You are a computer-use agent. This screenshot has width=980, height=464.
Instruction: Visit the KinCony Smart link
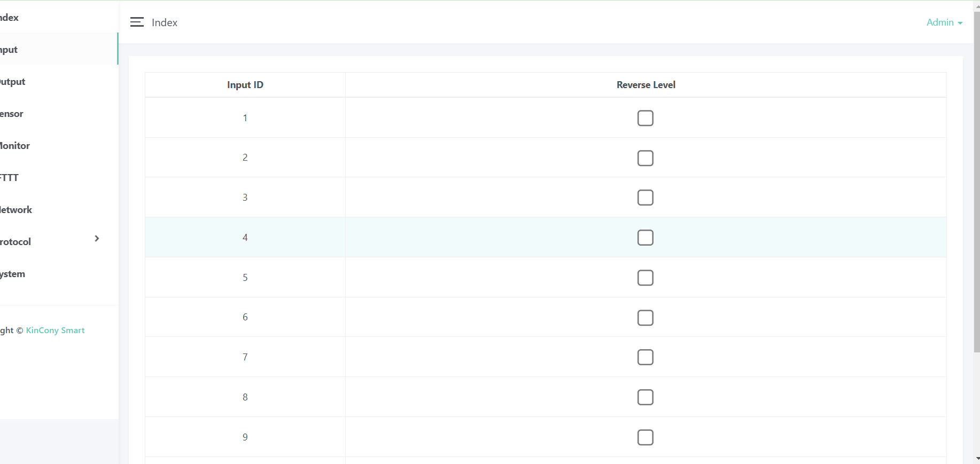[x=55, y=331]
